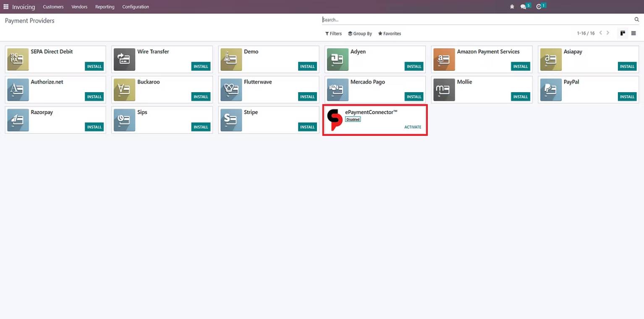Screen dimensions: 644x319
Task: Open the Vendors menu
Action: click(x=79, y=7)
